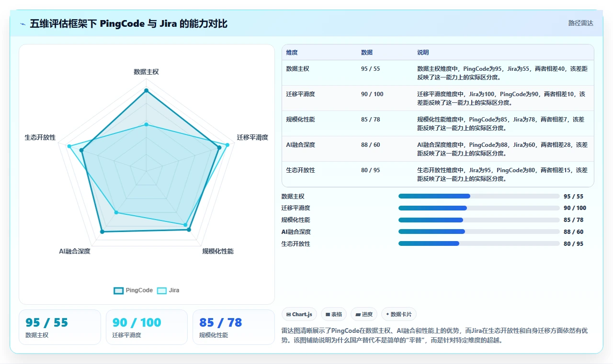Click the lightning icon beside the page title
This screenshot has height=364, width=613.
[23, 24]
